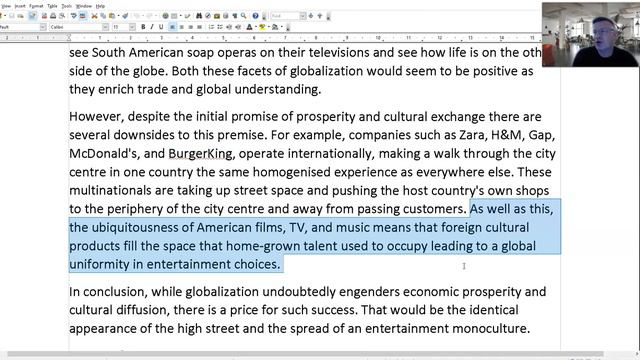Click in the font size box

pyautogui.click(x=120, y=27)
